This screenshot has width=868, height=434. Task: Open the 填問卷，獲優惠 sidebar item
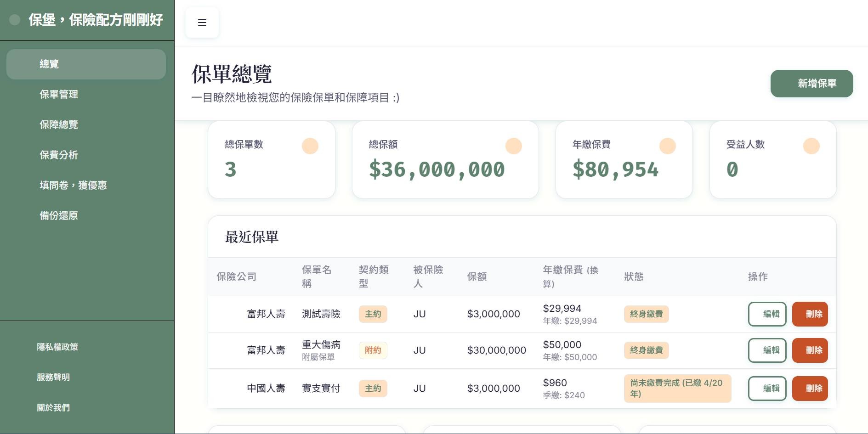(73, 186)
